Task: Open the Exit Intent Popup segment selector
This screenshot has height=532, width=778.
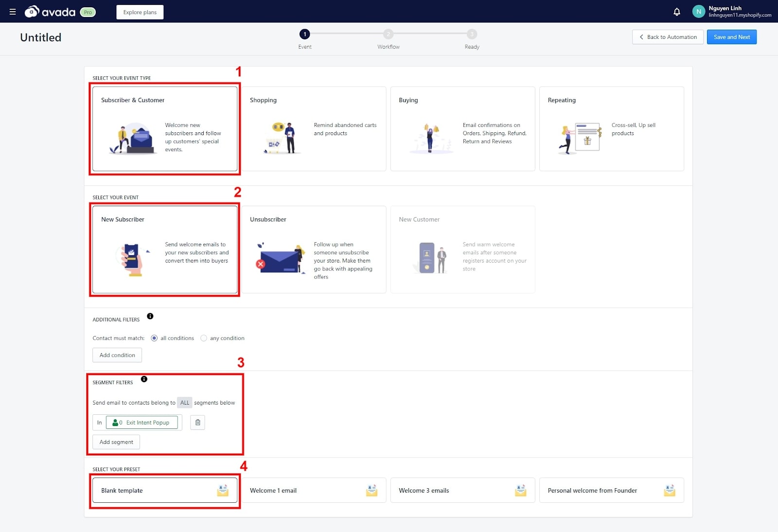Action: [x=142, y=423]
